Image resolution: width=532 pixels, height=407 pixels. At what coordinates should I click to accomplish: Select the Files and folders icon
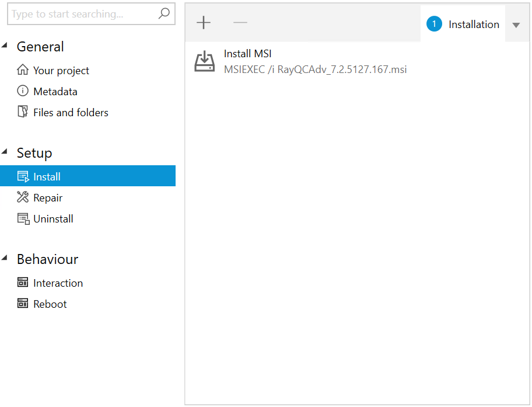(23, 112)
